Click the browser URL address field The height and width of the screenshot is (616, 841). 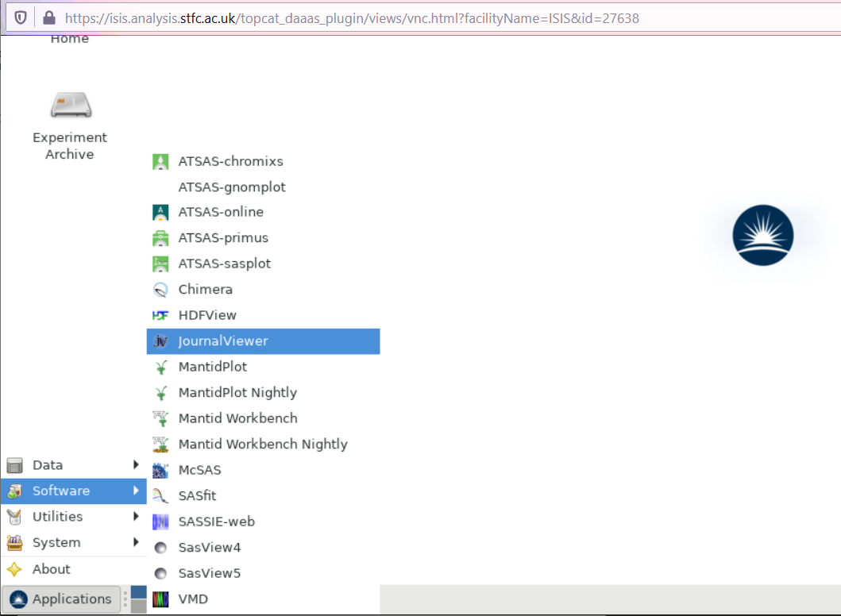[x=397, y=17]
